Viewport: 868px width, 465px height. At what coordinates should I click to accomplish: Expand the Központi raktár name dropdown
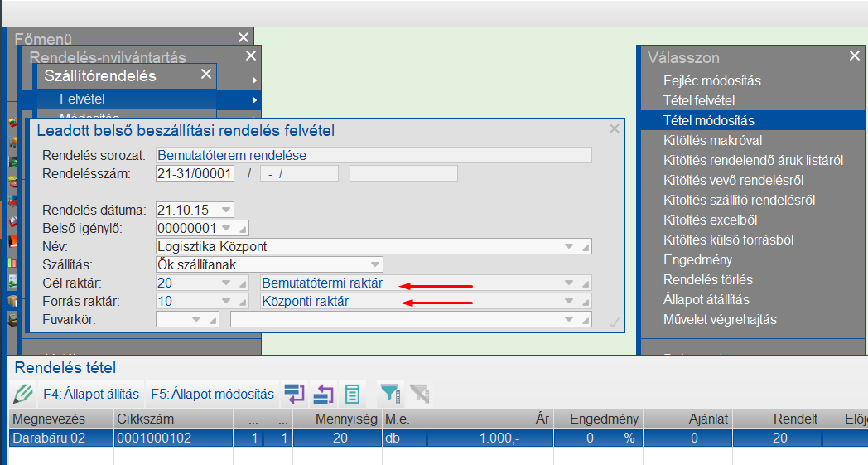(x=568, y=302)
